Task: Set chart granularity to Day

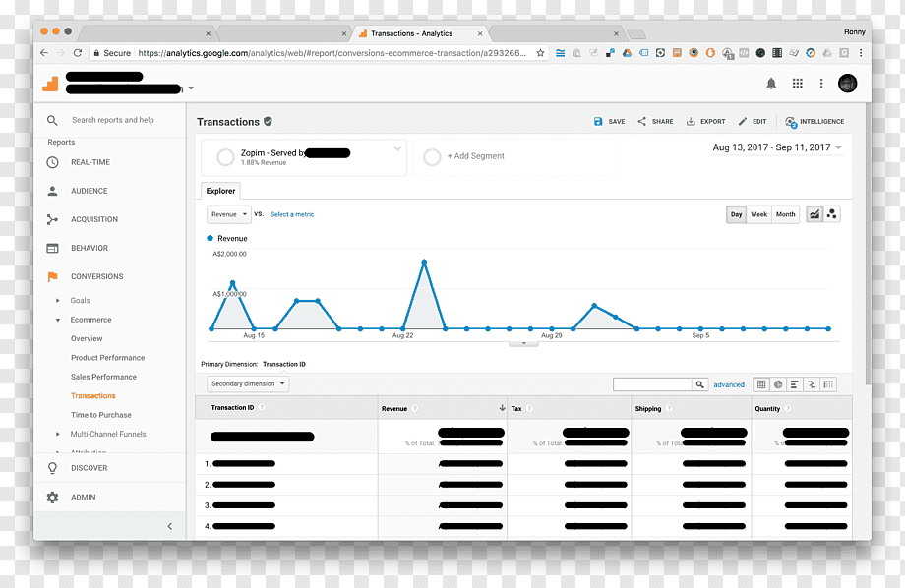Action: [x=736, y=214]
